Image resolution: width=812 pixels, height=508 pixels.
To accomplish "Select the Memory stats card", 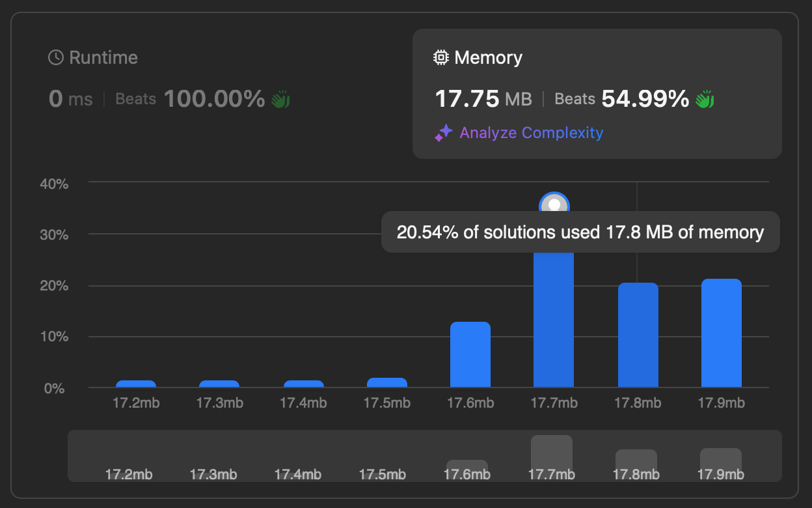I will coord(597,94).
